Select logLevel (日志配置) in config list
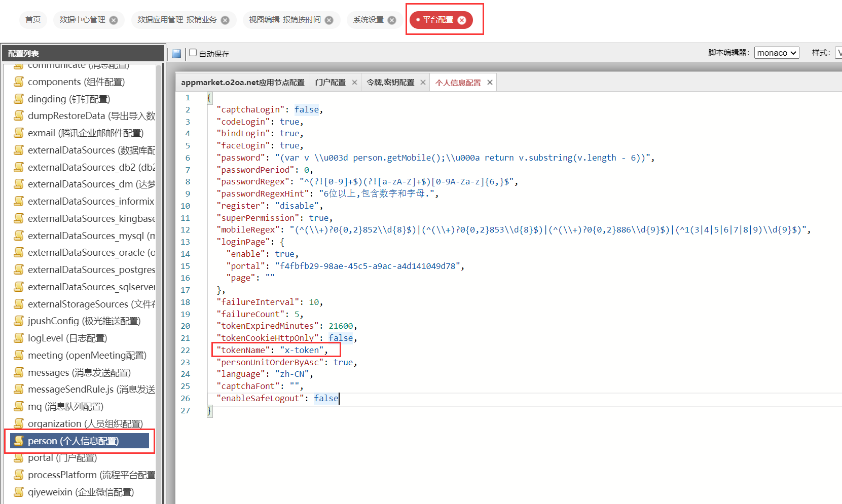The width and height of the screenshot is (842, 504). [67, 338]
